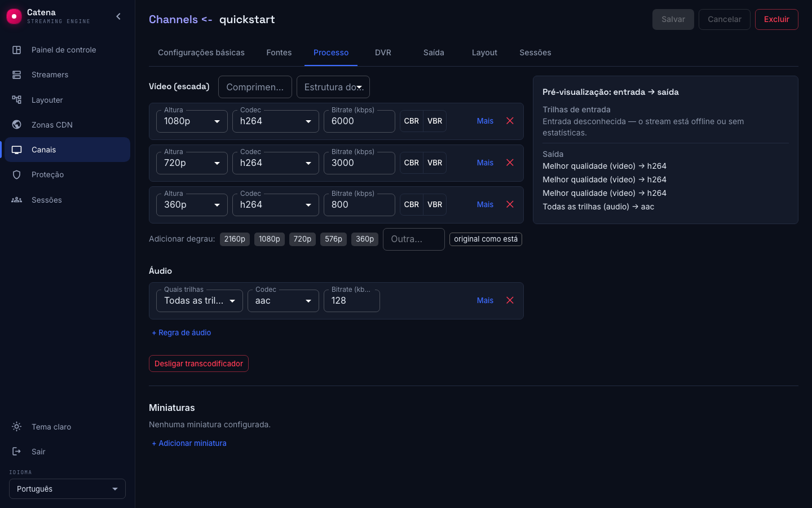The image size is (812, 508).
Task: Open the Quais trilhas dropdown
Action: (x=200, y=300)
